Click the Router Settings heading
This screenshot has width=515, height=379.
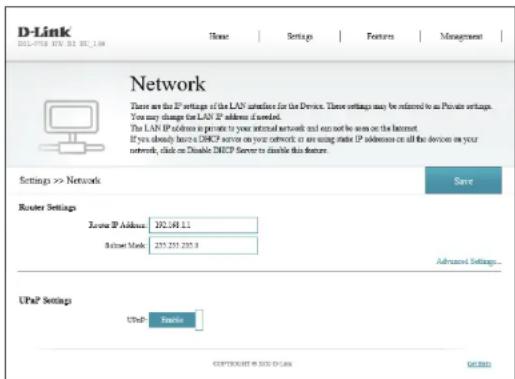[x=47, y=207]
